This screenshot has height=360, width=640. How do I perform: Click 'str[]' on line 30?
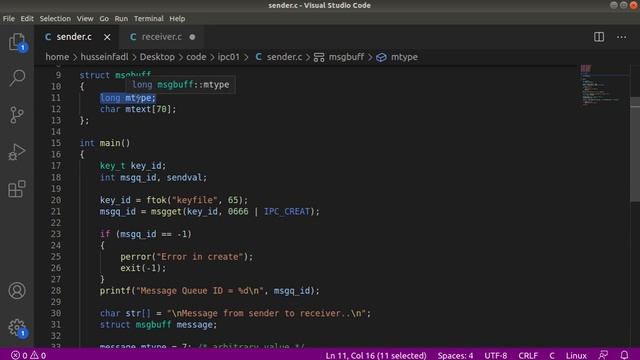(138, 313)
